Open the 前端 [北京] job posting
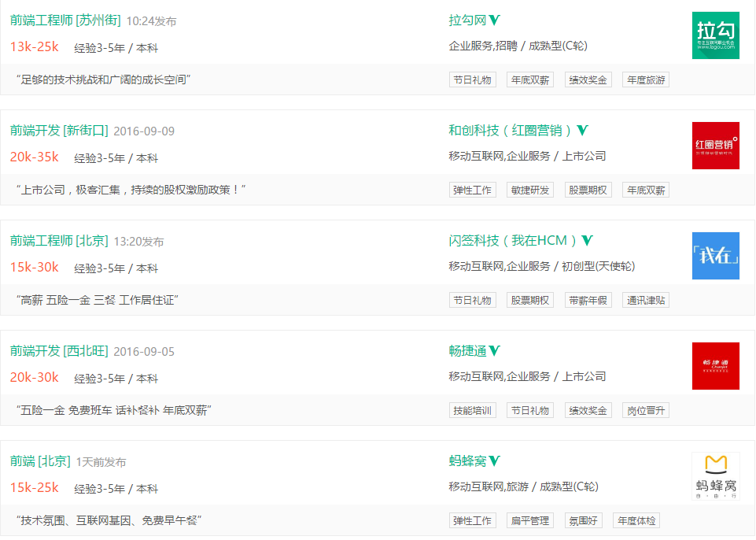The width and height of the screenshot is (756, 540). point(40,460)
